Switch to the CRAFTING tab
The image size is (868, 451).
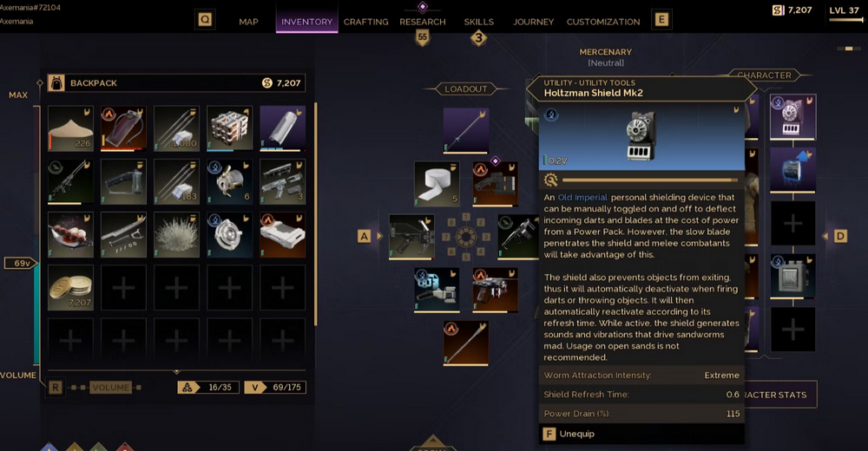(x=366, y=22)
